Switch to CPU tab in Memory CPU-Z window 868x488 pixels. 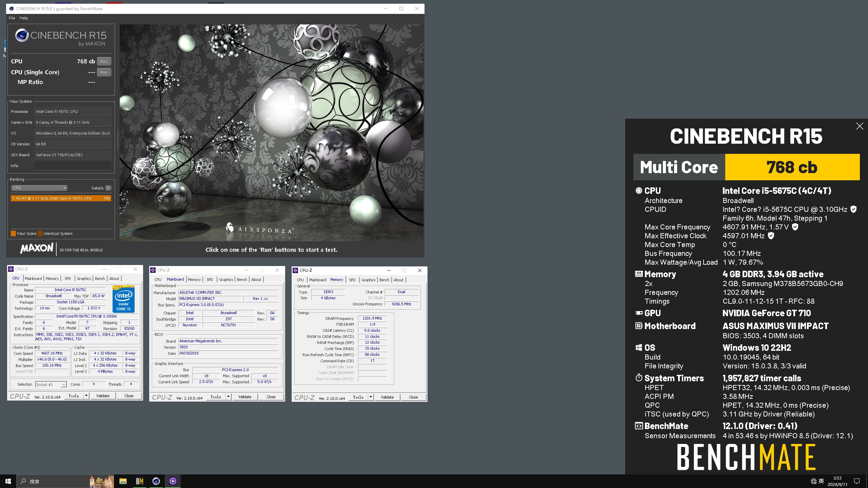pyautogui.click(x=300, y=280)
